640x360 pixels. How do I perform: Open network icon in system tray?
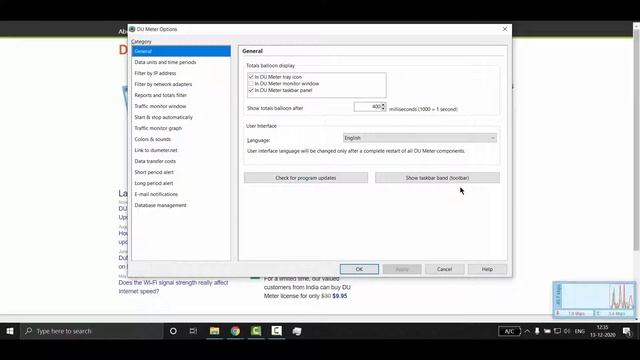point(557,331)
